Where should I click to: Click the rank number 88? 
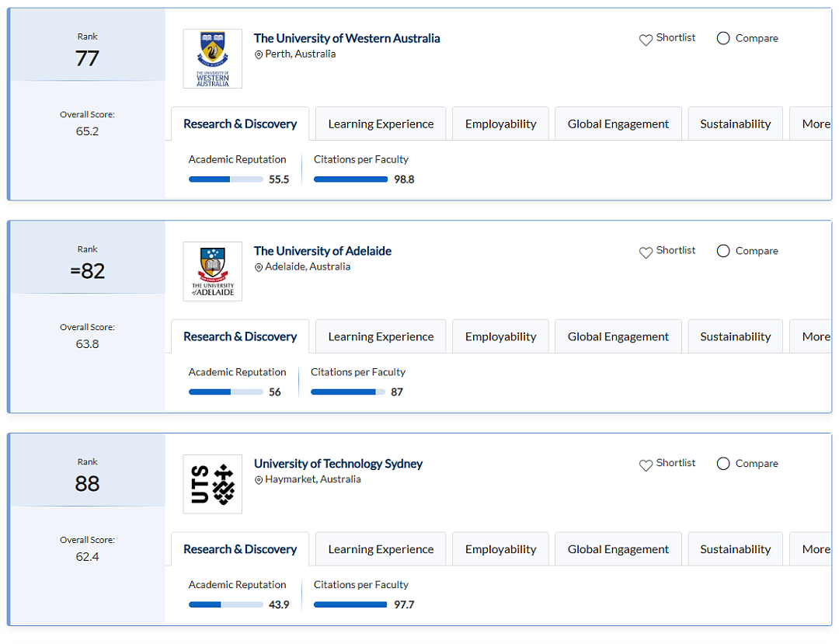(x=87, y=483)
